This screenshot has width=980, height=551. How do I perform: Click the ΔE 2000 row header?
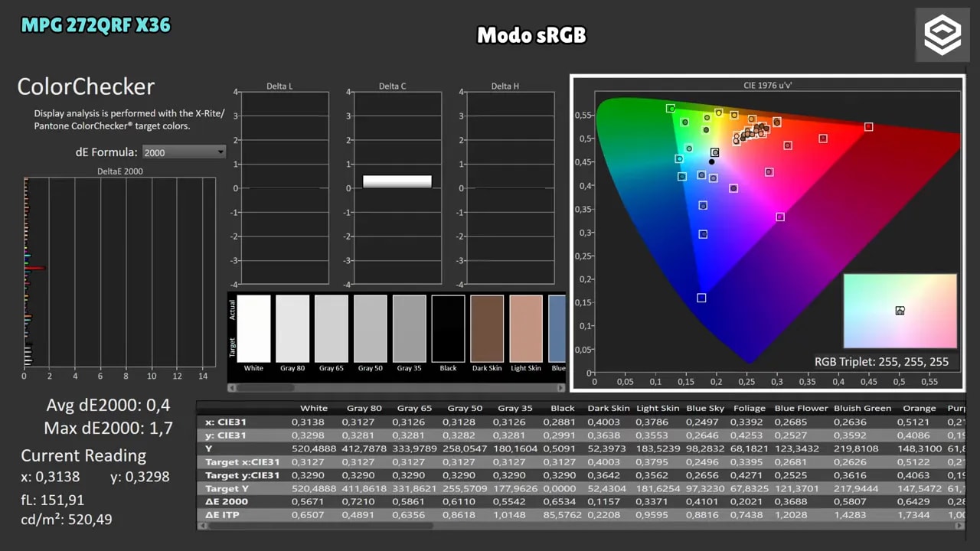[x=227, y=502]
